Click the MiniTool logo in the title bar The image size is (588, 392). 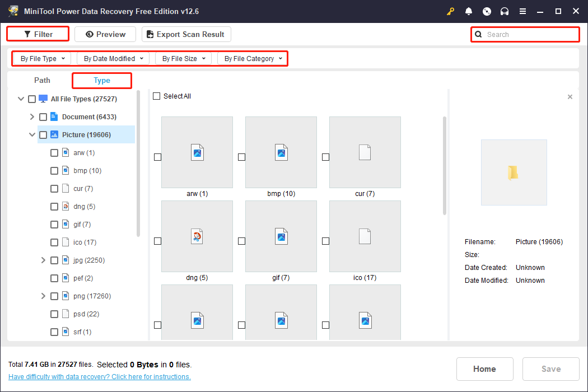13,11
